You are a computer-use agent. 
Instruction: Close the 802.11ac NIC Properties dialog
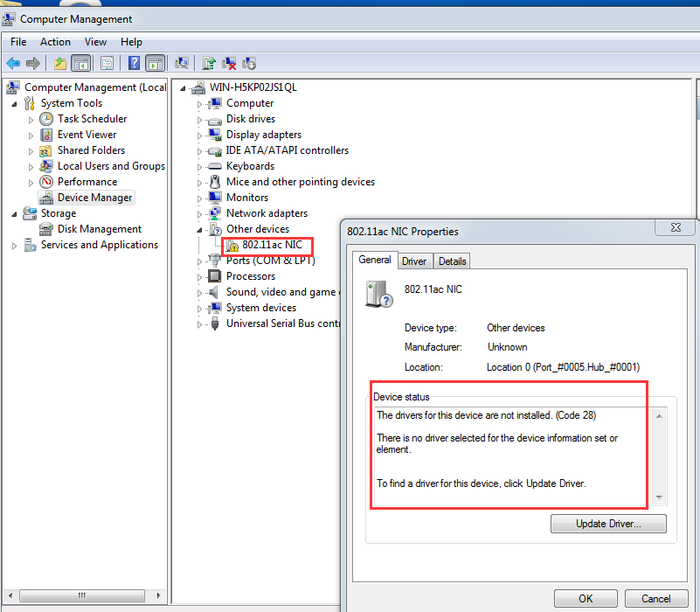[x=676, y=227]
